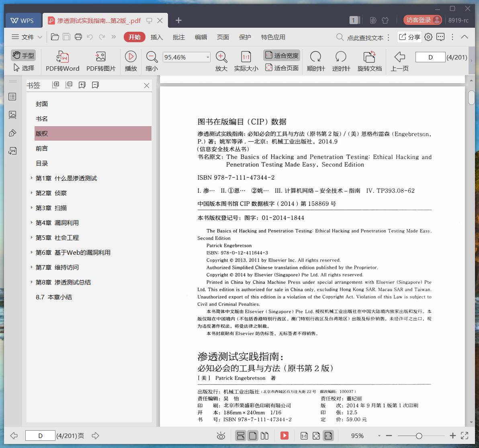Screen dimensions: 479x448
Task: Click the 分享 share button
Action: [x=409, y=37]
